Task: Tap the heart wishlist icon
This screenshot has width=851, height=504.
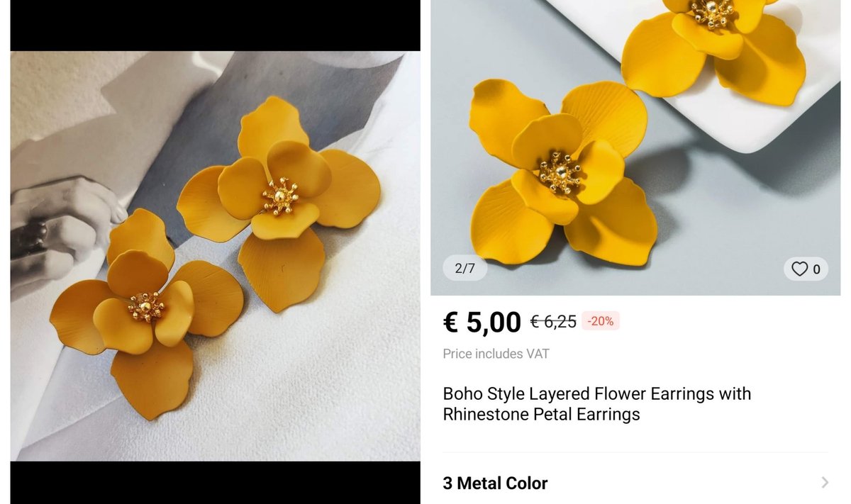Action: click(x=799, y=269)
